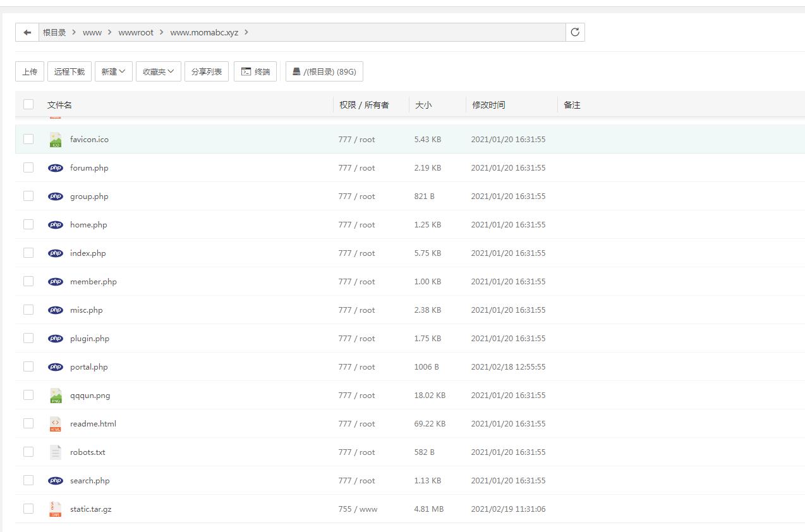Click the 备注 column header
805x532 pixels.
572,105
